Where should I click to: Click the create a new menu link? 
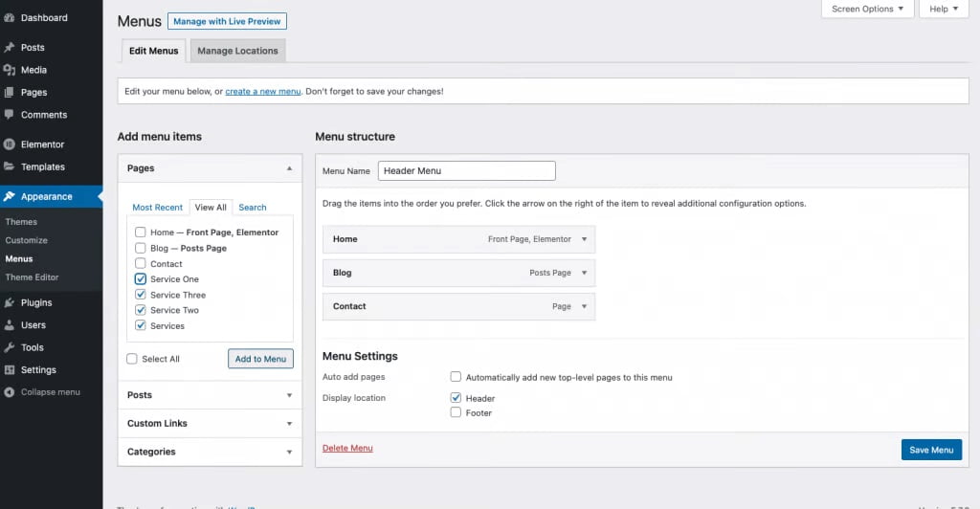(x=263, y=91)
